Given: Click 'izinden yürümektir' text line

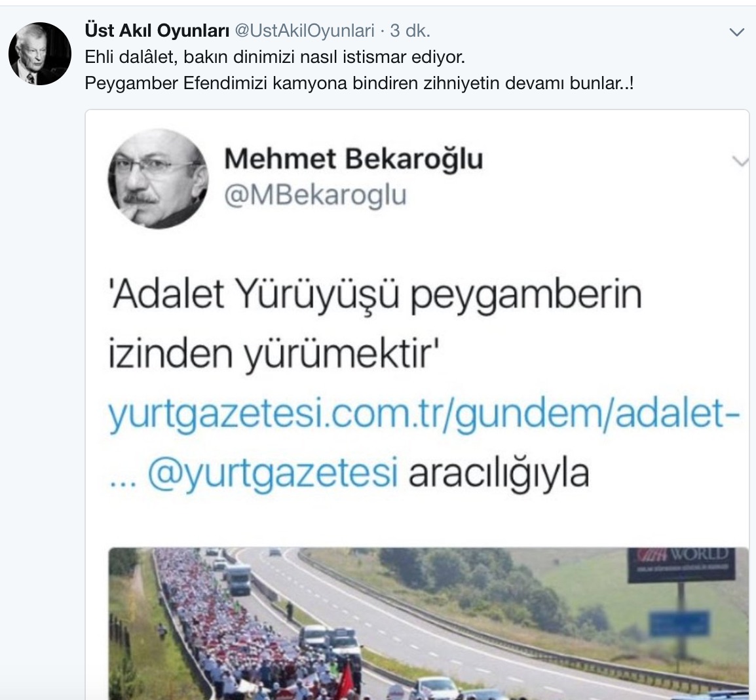Looking at the screenshot, I should pos(273,354).
